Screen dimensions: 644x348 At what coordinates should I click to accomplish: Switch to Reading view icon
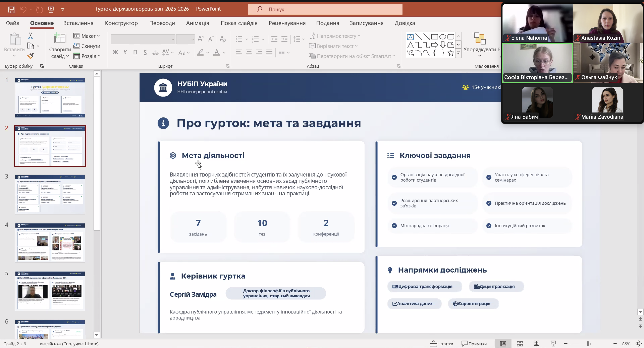coord(536,343)
